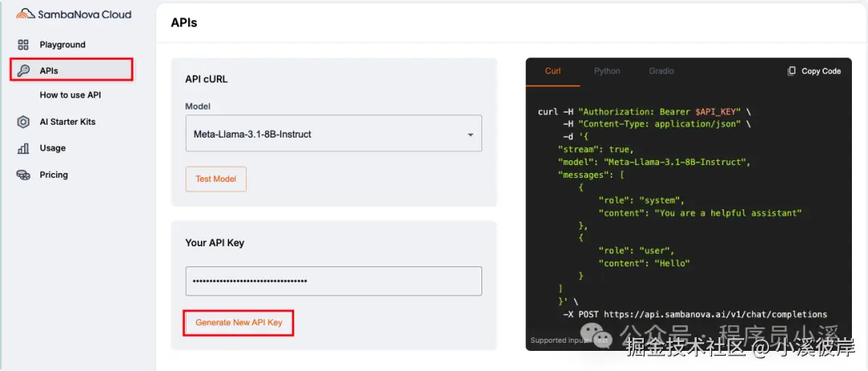The height and width of the screenshot is (371, 868).
Task: Click the APIs page heading
Action: click(184, 23)
